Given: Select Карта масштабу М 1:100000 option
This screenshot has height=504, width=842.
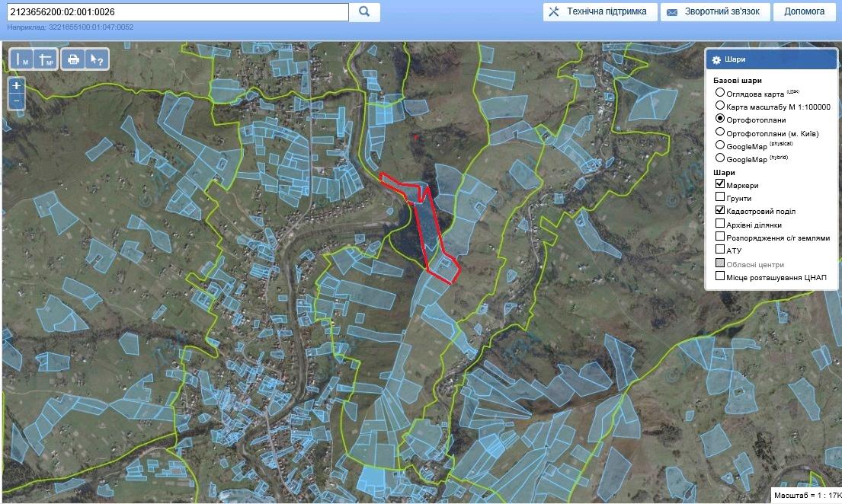Looking at the screenshot, I should coord(720,106).
